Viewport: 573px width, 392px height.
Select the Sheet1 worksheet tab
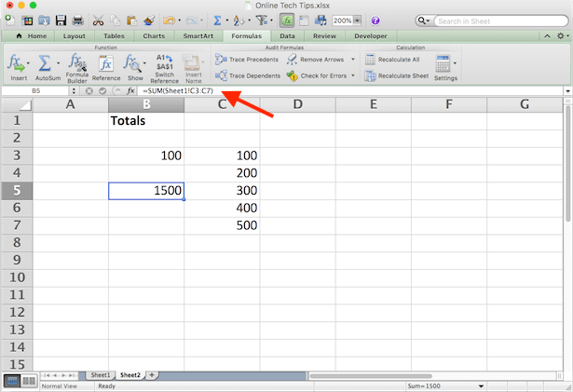tap(99, 374)
